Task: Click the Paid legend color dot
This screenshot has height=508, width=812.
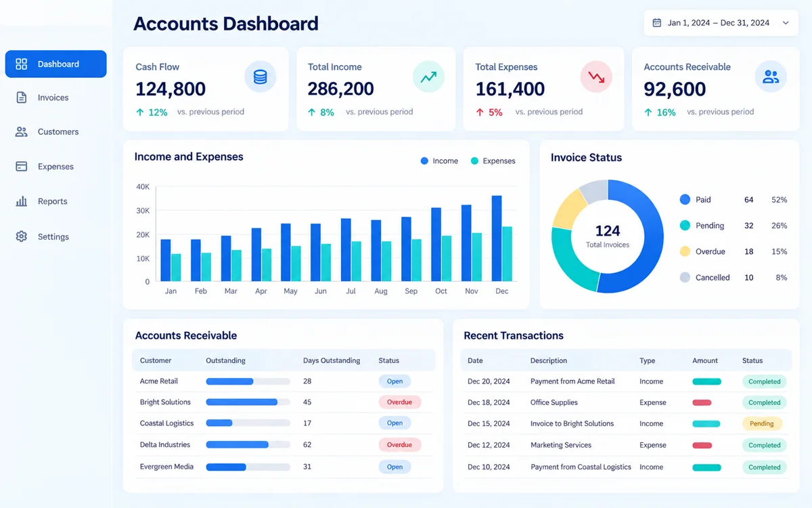Action: click(x=685, y=200)
